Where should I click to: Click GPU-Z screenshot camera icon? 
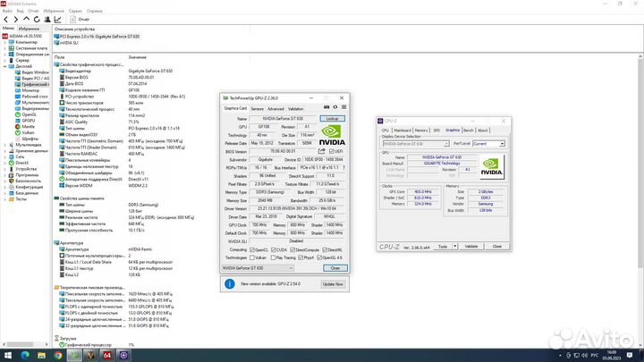point(326,107)
